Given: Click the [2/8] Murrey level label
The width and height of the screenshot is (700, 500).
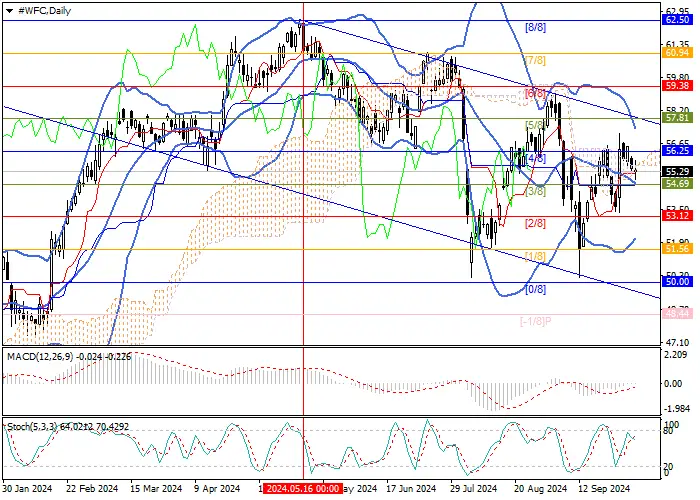Looking at the screenshot, I should (x=535, y=224).
